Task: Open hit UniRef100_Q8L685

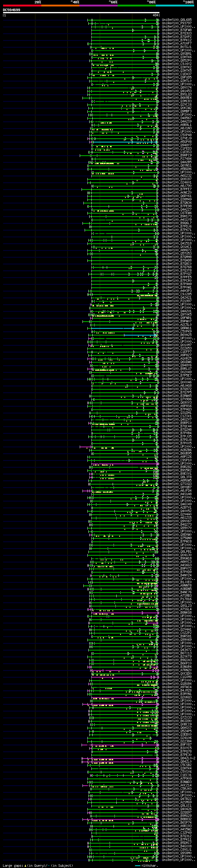Action: click(x=177, y=20)
